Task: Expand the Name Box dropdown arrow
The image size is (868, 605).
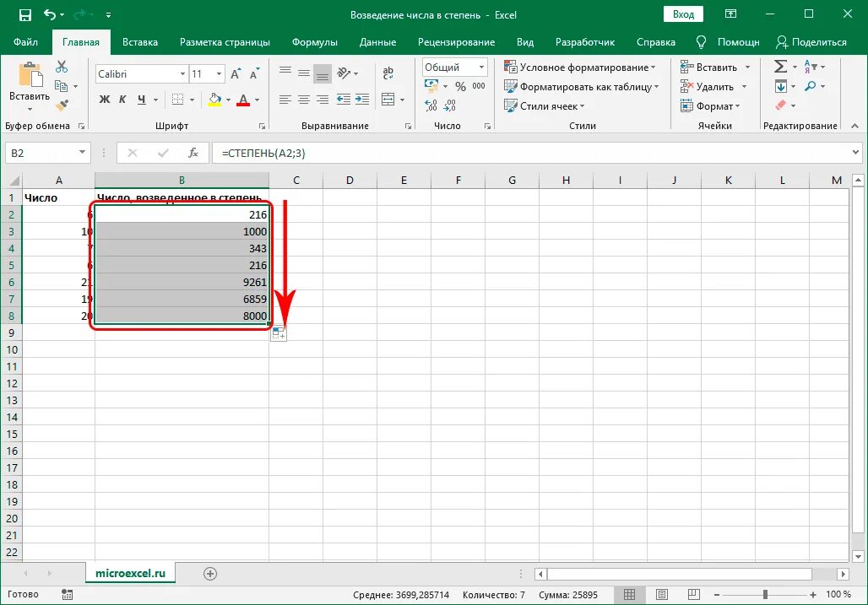Action: click(82, 153)
